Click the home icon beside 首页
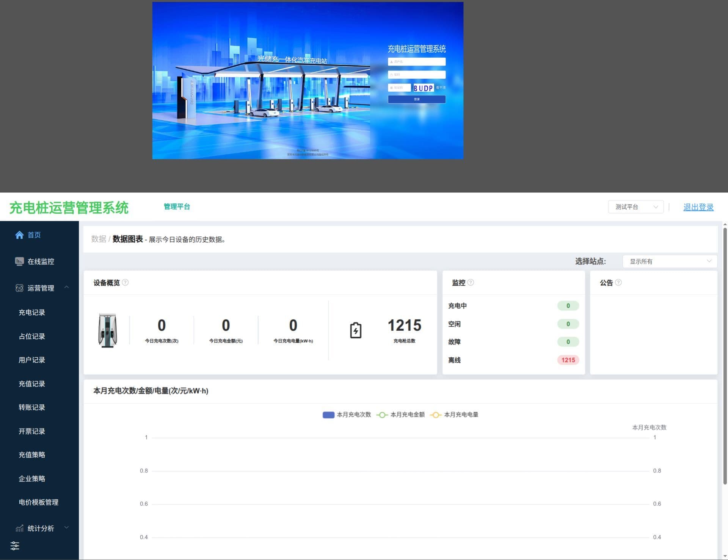The image size is (728, 560). [x=19, y=235]
